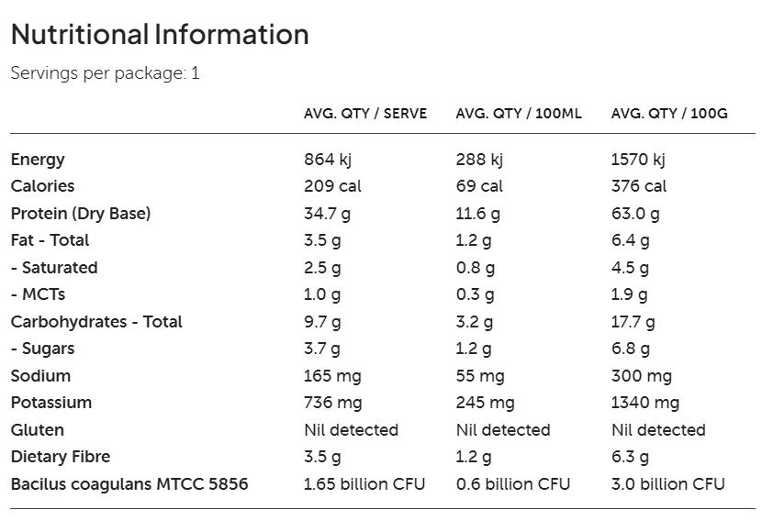762x532 pixels.
Task: Select the AVG. QTY / SERVE column header
Action: (365, 114)
